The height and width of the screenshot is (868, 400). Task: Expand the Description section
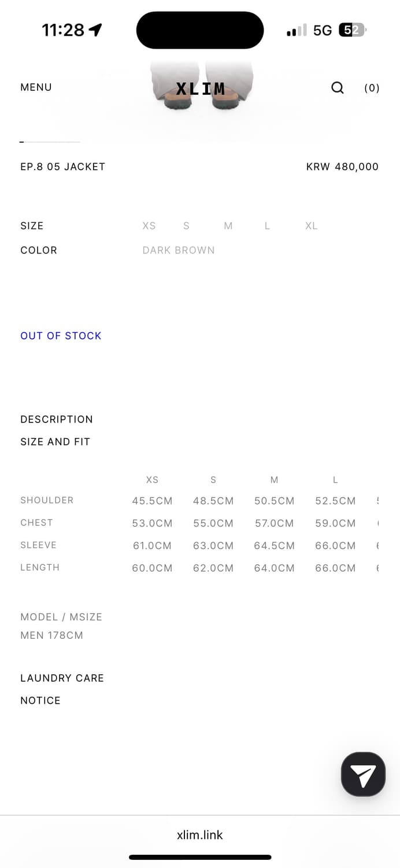(x=57, y=419)
